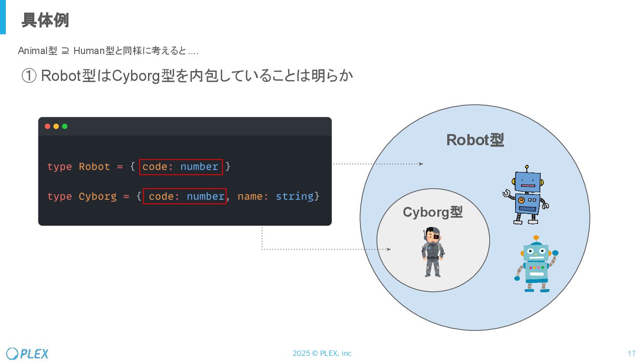Click the yellow dot in code window
Screen dimensions: 644x362
[56, 126]
